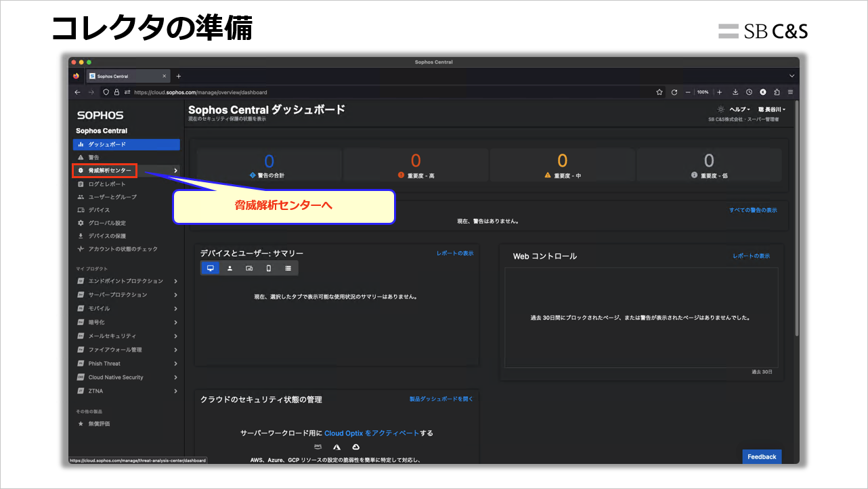Viewport: 868px width, 489px height.
Task: Open 製品ダッシュボードを開く link
Action: 441,399
